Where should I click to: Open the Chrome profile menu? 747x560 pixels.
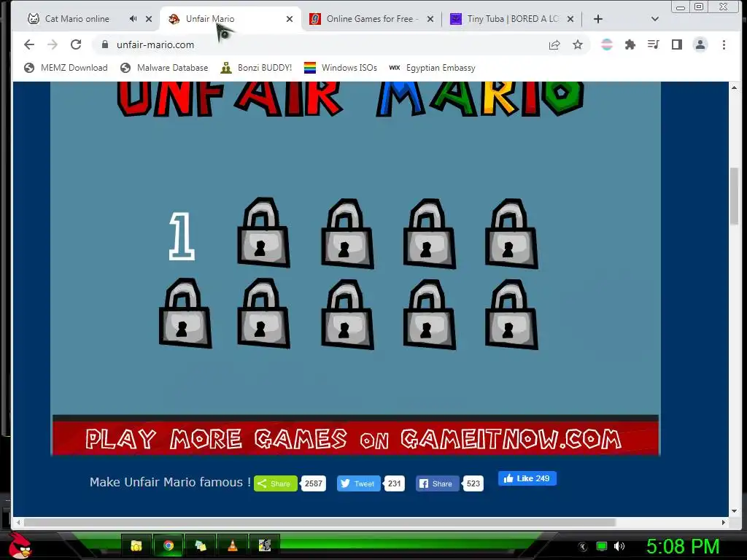point(700,44)
